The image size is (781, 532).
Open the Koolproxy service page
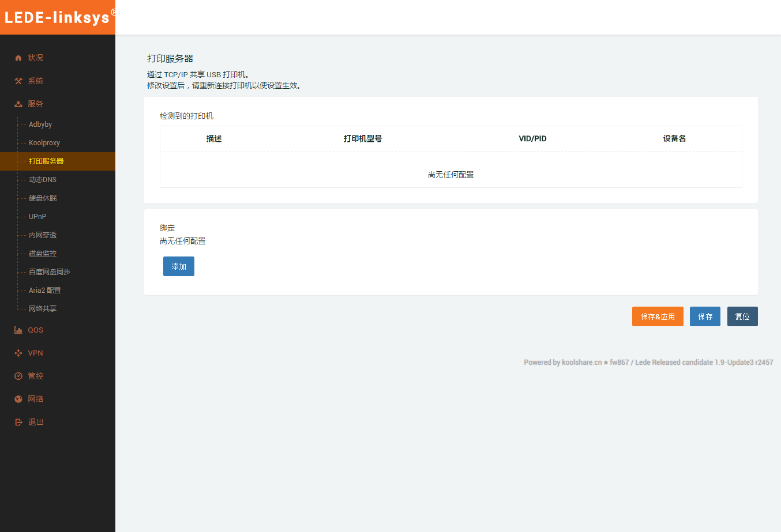tap(44, 143)
